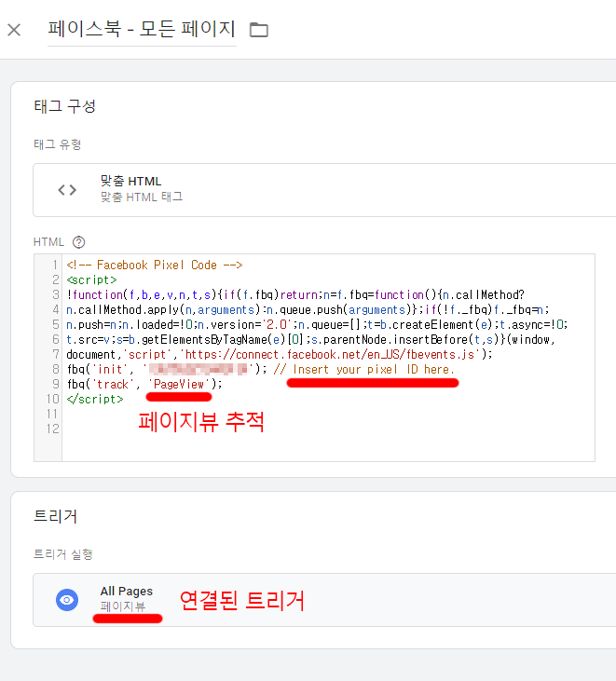Open HTML field help question icon
Screen dimensions: 616x681
click(x=78, y=242)
